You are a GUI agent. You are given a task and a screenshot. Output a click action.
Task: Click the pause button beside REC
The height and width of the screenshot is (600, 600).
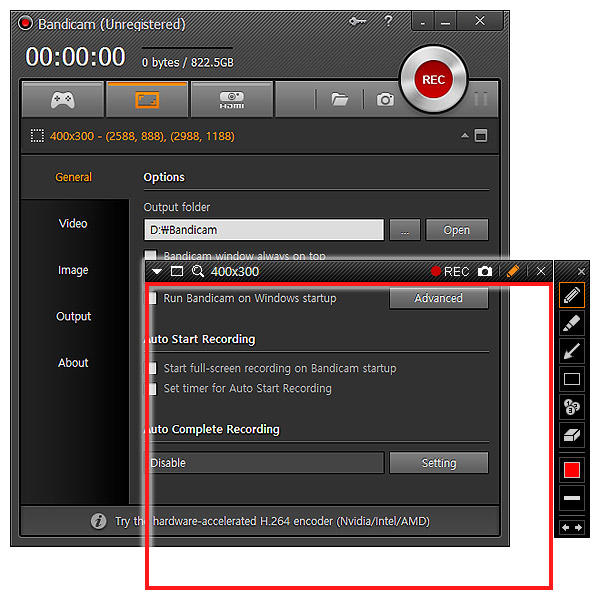tap(481, 99)
